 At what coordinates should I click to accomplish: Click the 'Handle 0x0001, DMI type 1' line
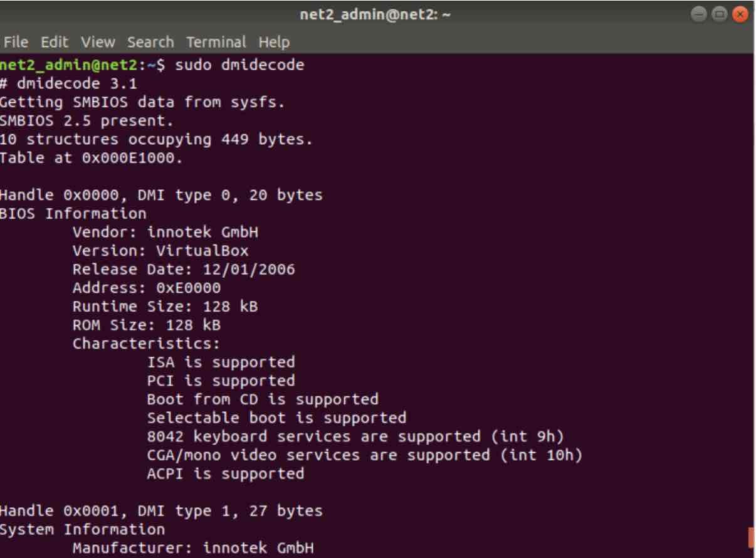tap(161, 511)
